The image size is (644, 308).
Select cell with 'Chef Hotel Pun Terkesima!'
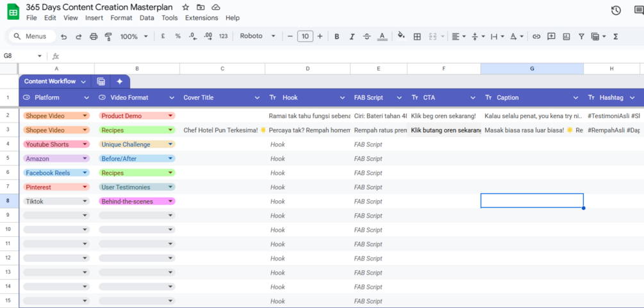(x=222, y=130)
